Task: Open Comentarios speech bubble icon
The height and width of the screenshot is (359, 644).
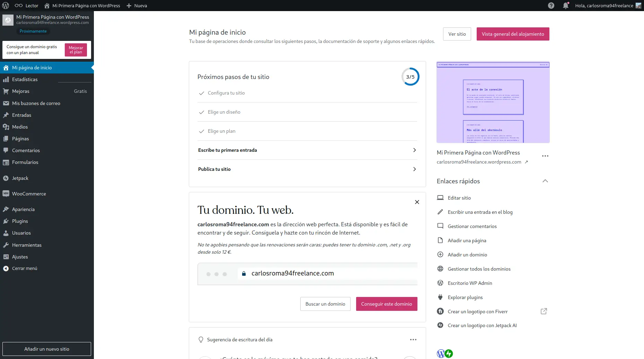Action: click(x=6, y=150)
